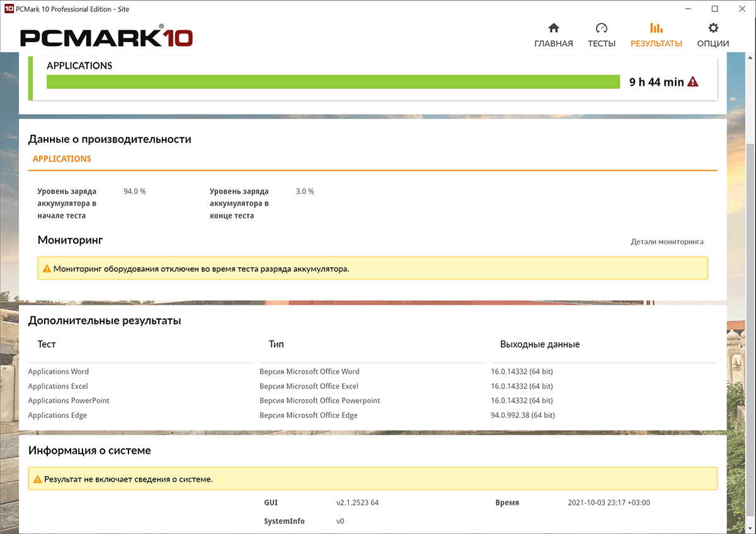The height and width of the screenshot is (534, 756).
Task: Click the timestamp 2021-10-03 23:17 +03:00
Action: click(x=609, y=502)
